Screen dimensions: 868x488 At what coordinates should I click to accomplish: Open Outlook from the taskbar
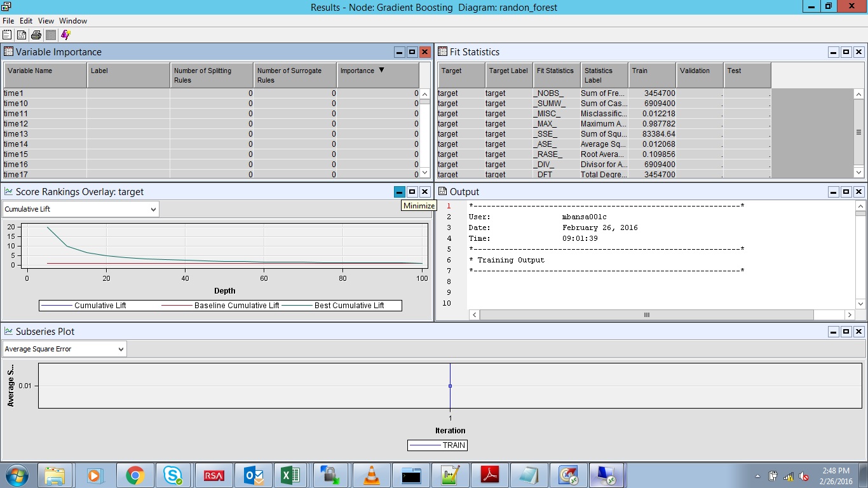254,475
